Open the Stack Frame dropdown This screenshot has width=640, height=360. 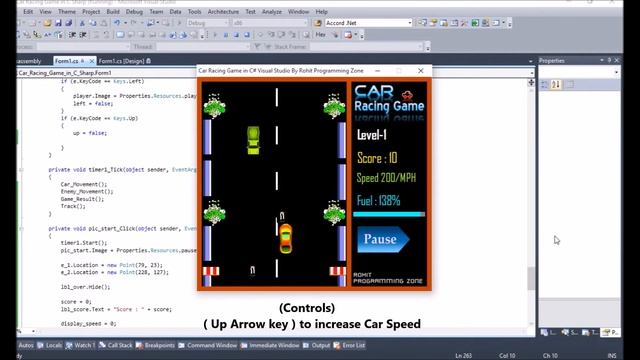367,47
